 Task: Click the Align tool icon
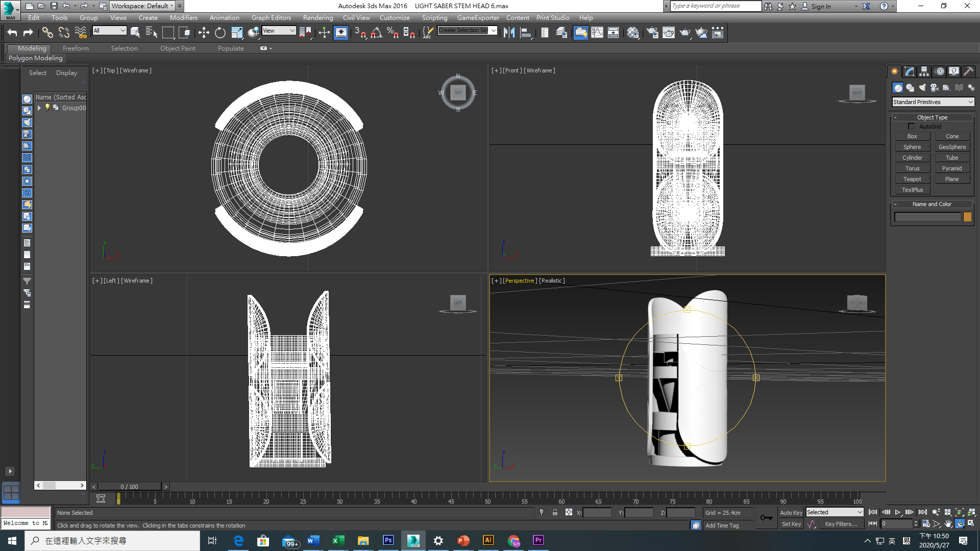click(525, 33)
